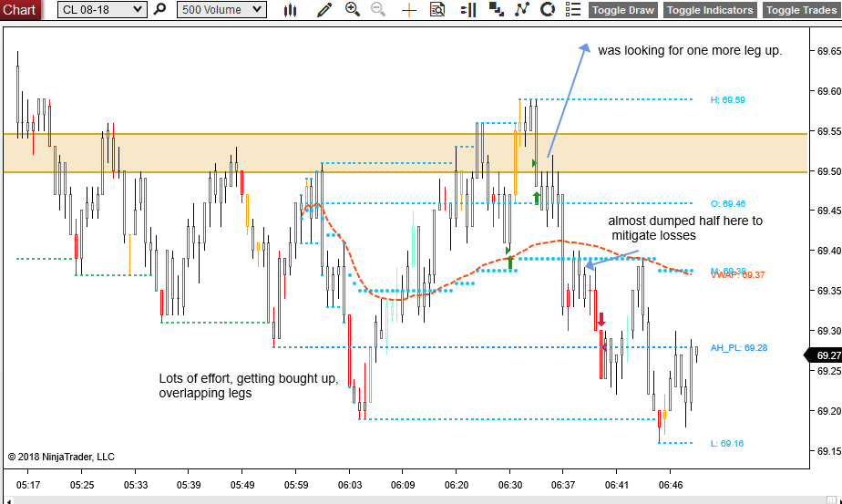
Task: Click the 06:03 time axis label
Action: pos(350,485)
